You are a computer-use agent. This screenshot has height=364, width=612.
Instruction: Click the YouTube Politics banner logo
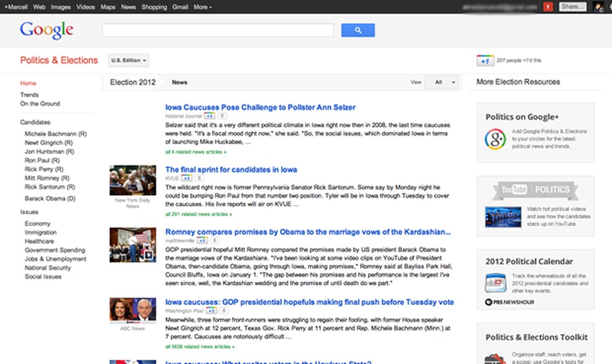[x=535, y=189]
